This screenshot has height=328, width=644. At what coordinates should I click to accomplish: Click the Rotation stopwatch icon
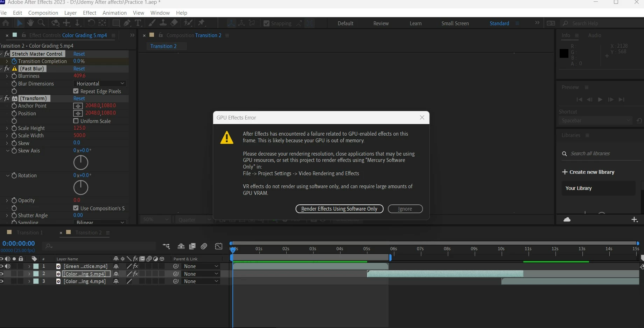[x=14, y=176]
